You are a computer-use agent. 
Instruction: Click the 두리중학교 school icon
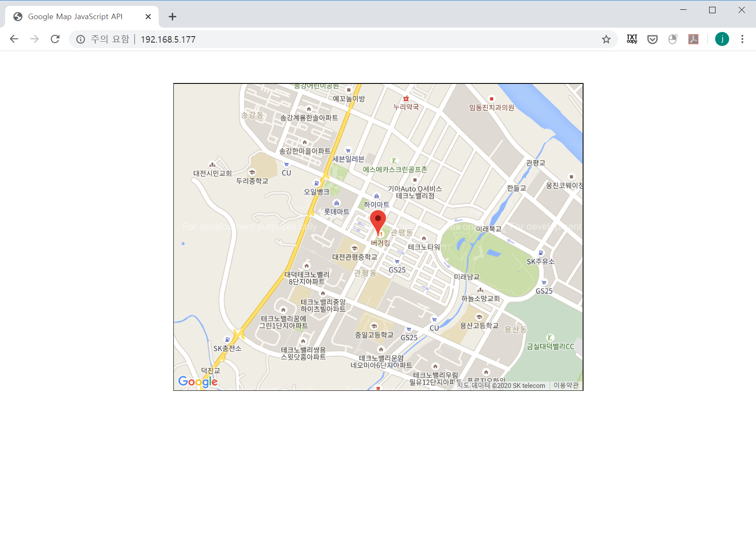tap(252, 172)
